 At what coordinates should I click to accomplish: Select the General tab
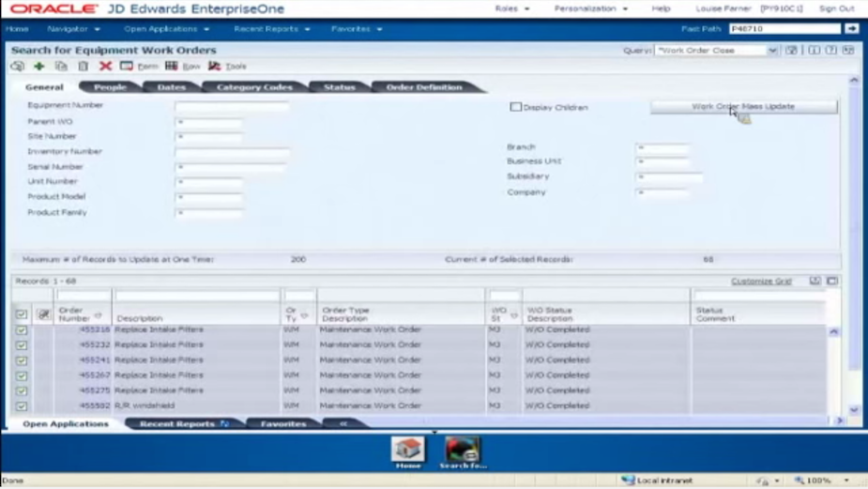44,87
